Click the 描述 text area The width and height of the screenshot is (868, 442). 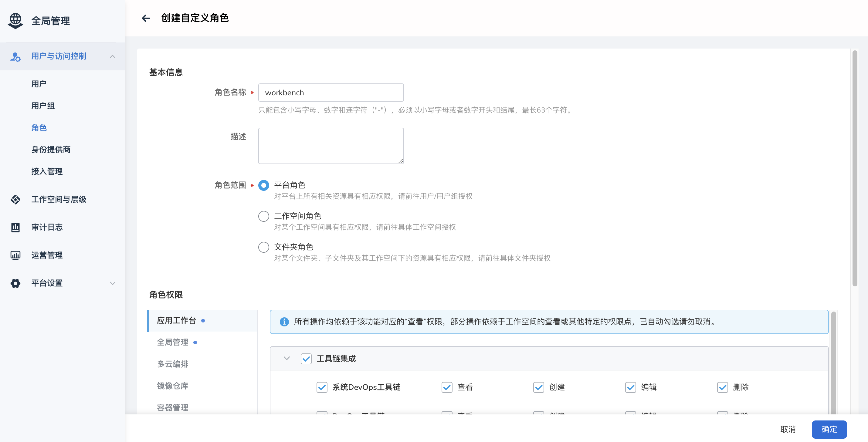pyautogui.click(x=331, y=146)
